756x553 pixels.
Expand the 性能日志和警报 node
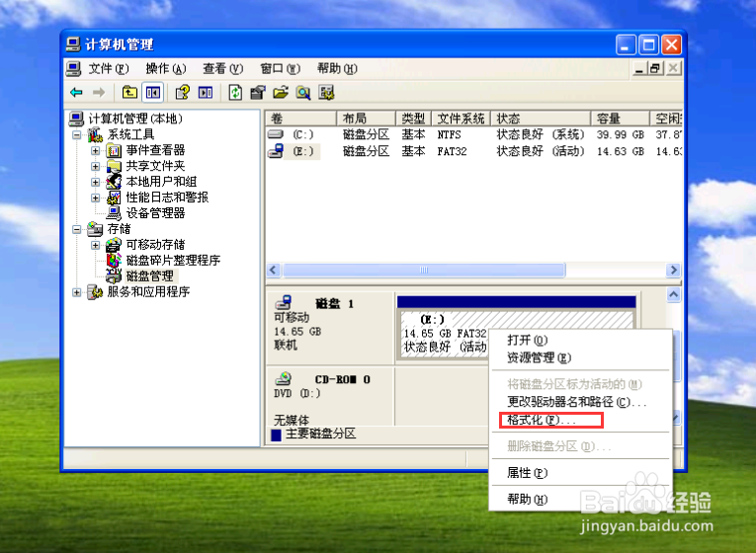96,197
